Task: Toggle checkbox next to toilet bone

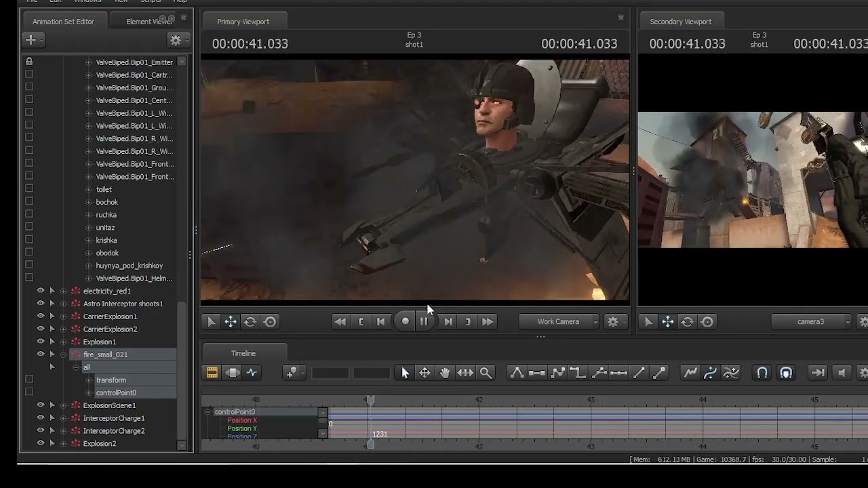Action: tap(29, 189)
